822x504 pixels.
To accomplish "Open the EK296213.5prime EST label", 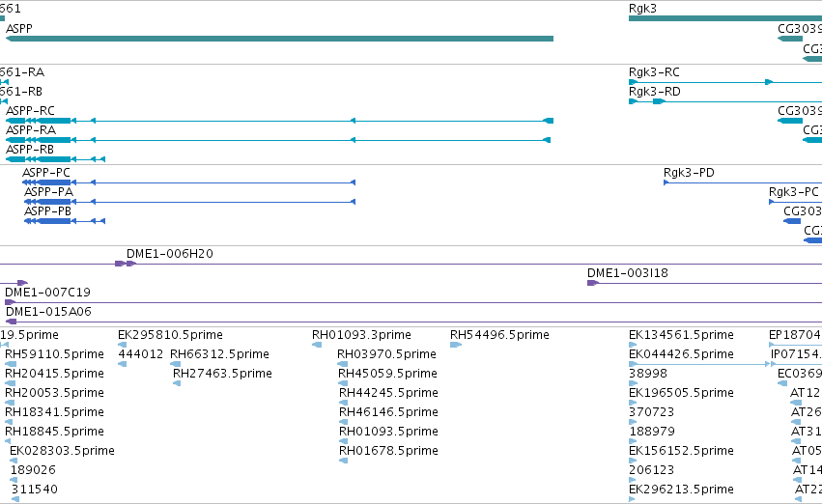I will click(x=681, y=490).
